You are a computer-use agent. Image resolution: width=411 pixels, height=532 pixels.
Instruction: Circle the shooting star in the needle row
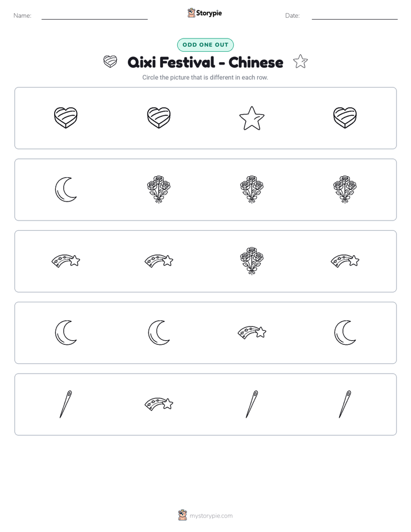coord(159,404)
